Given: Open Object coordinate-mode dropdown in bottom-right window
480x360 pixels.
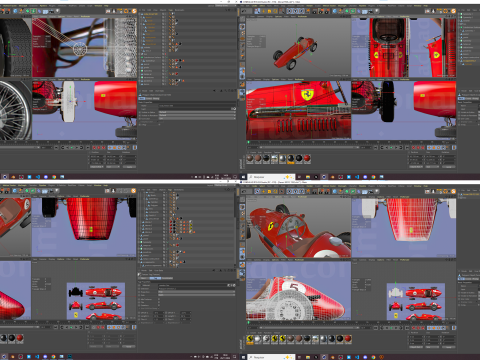Looking at the screenshot, I should coord(416,347).
